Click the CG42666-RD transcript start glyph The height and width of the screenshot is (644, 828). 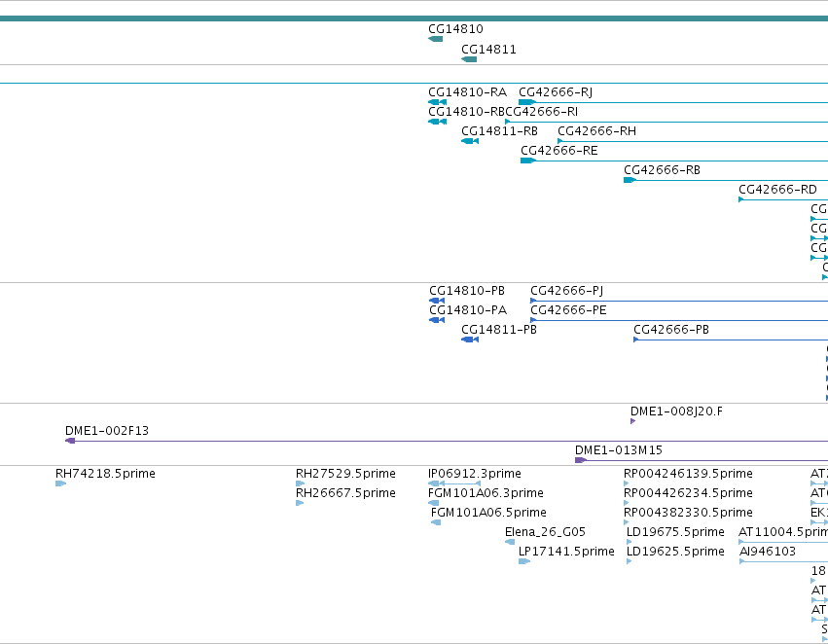point(741,199)
